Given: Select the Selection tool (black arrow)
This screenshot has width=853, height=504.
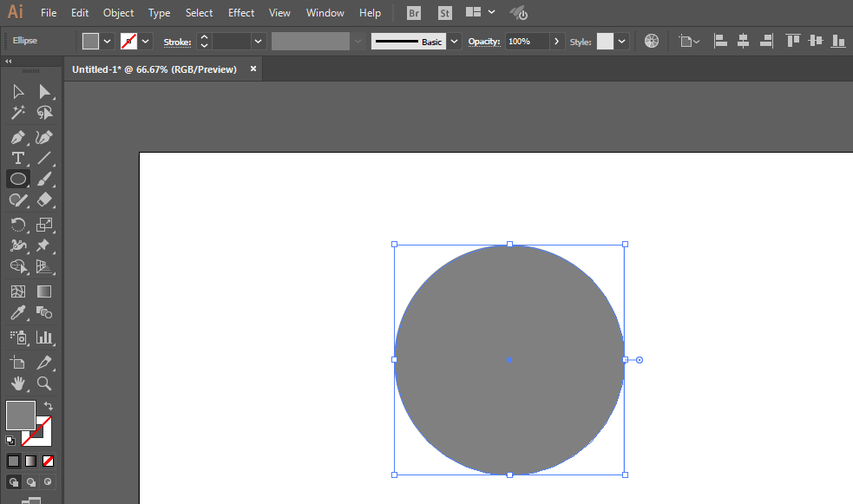Looking at the screenshot, I should 18,91.
